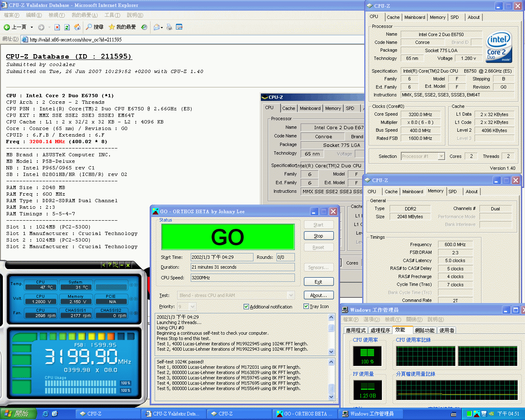This screenshot has width=525, height=420.
Task: Click the IE address bar URL field
Action: pos(193,39)
